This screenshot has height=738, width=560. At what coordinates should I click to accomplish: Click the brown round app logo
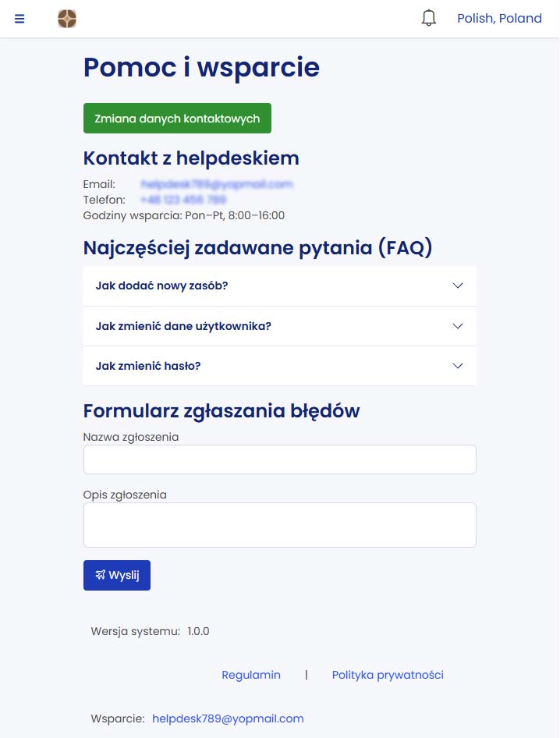pyautogui.click(x=67, y=19)
